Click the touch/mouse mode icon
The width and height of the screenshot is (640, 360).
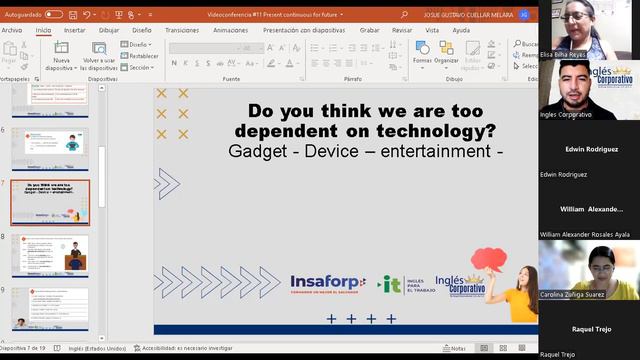pyautogui.click(x=131, y=15)
